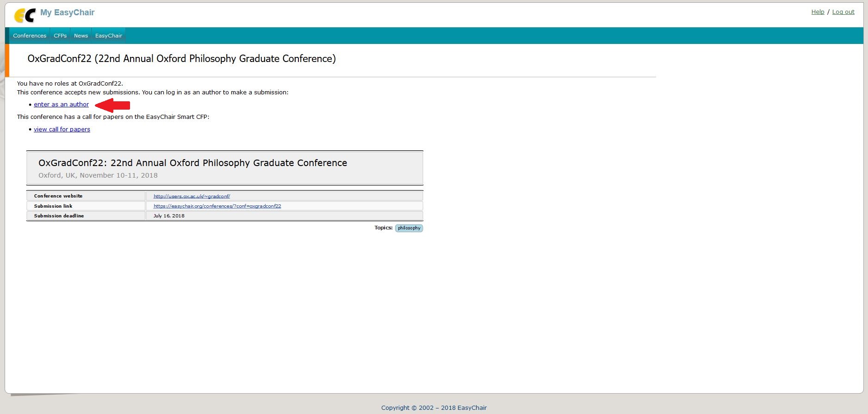The height and width of the screenshot is (414, 868).
Task: Select the philosophy topic tag
Action: pyautogui.click(x=409, y=228)
